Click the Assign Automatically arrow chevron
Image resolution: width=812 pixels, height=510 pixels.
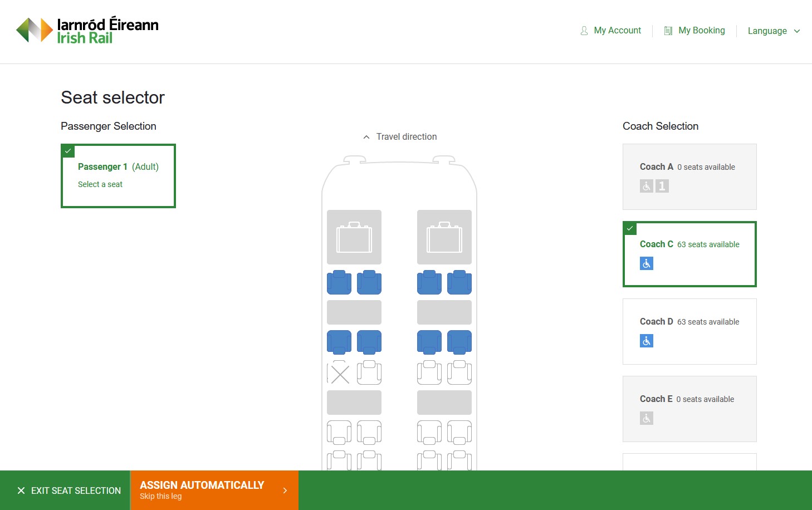pyautogui.click(x=285, y=491)
